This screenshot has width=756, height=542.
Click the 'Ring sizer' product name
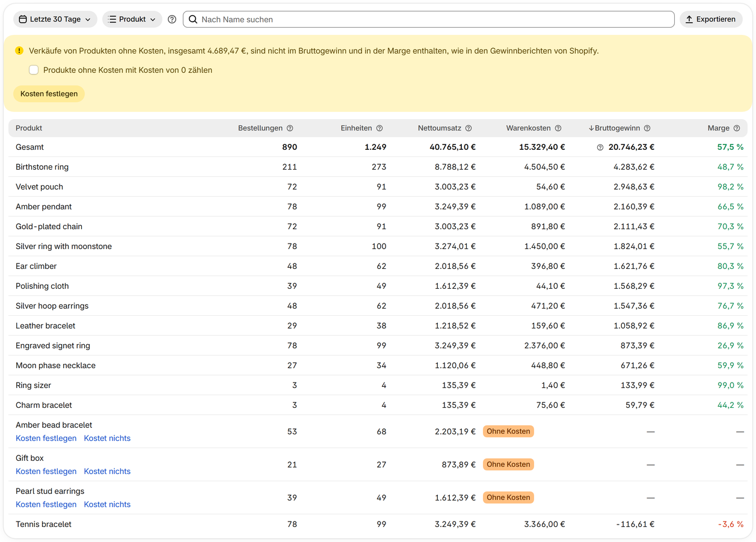tap(33, 385)
